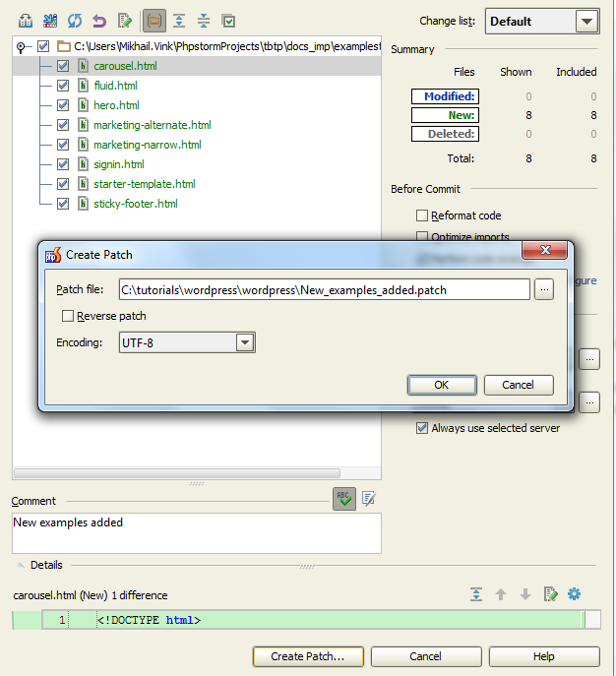
Task: Click the Comment text area
Action: (x=197, y=533)
